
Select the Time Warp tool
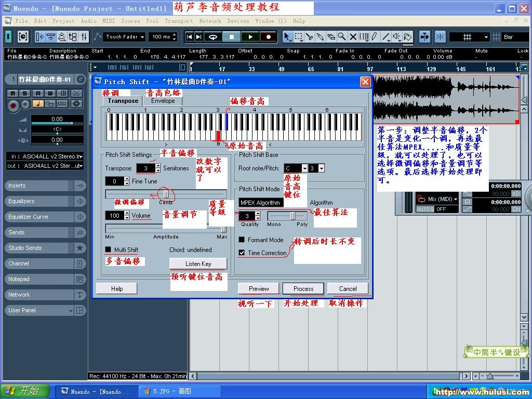[364, 37]
